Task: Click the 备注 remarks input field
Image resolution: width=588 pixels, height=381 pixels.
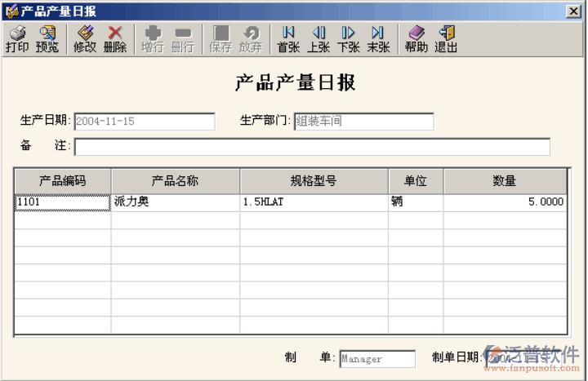Action: tap(311, 147)
